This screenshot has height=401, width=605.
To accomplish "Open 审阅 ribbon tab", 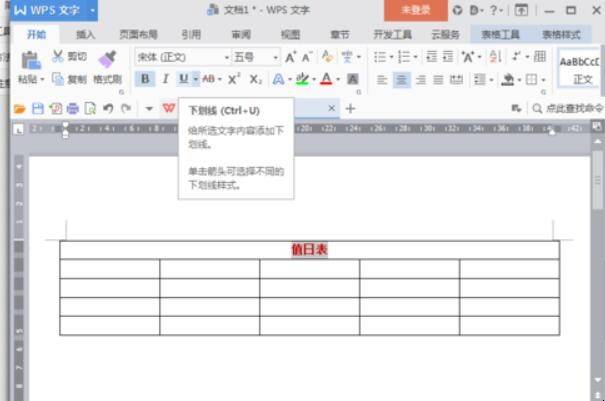I will coord(241,35).
